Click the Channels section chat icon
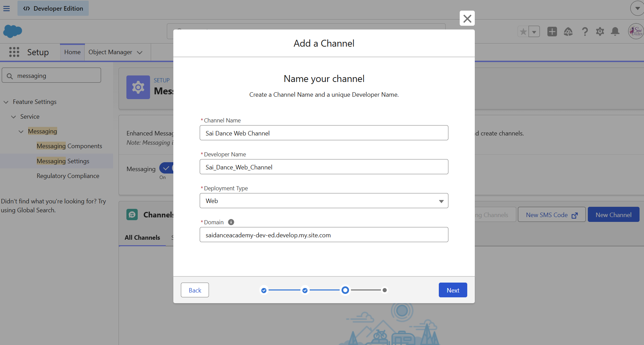Viewport: 644px width, 345px height. 132,215
